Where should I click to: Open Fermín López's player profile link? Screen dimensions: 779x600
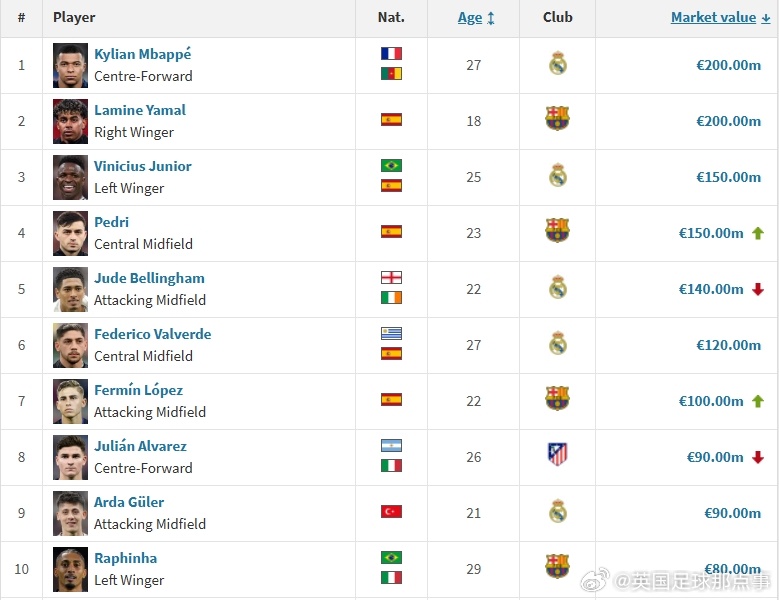tap(138, 390)
